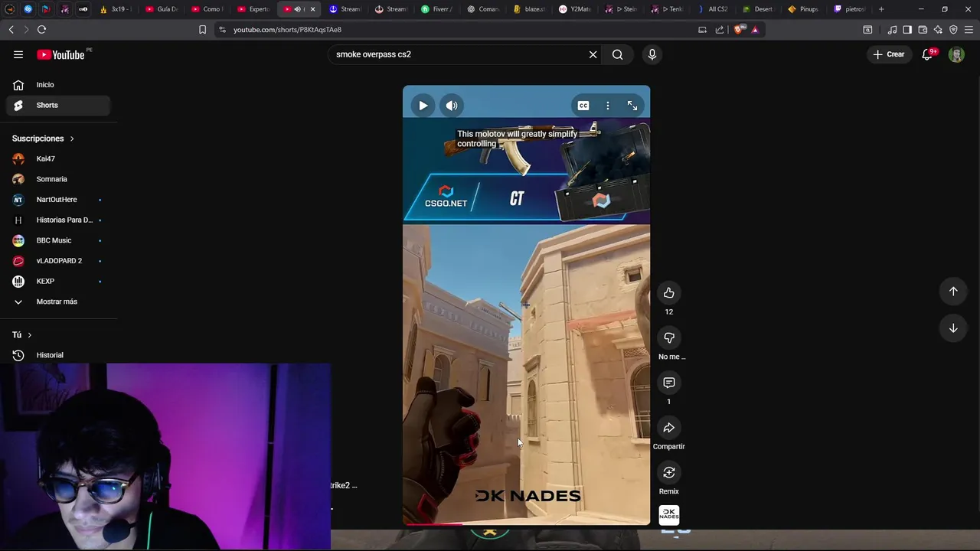Switch to the 3x19 tab

pos(115,9)
